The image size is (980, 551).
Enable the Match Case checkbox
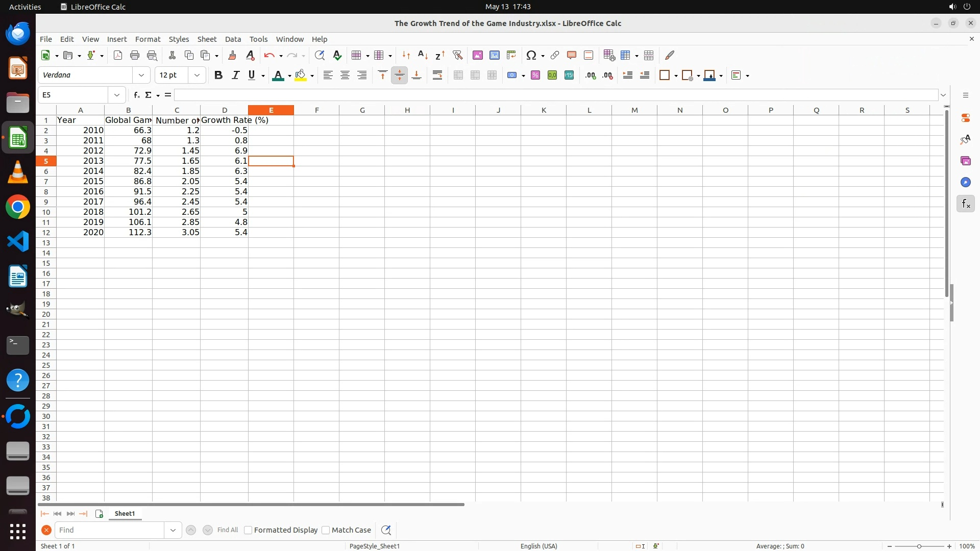pos(326,530)
